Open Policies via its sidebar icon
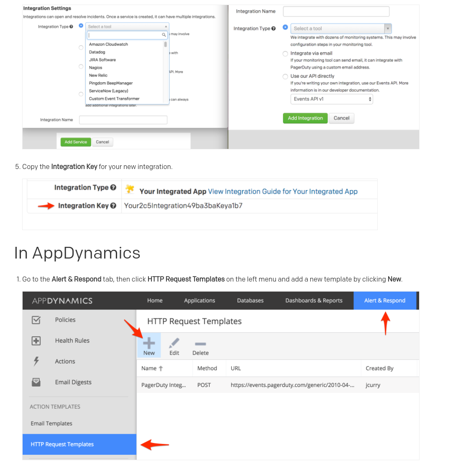This screenshot has width=476, height=461. point(36,320)
